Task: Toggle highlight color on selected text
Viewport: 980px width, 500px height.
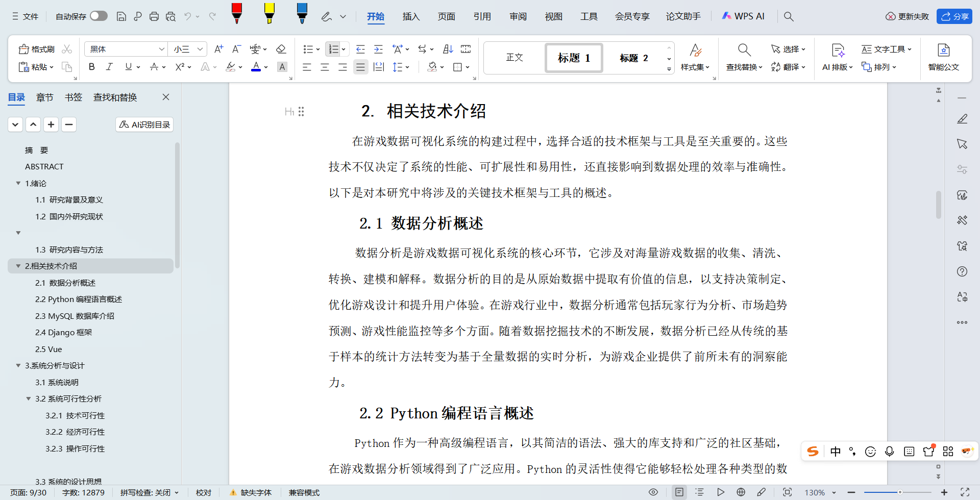Action: (x=231, y=67)
